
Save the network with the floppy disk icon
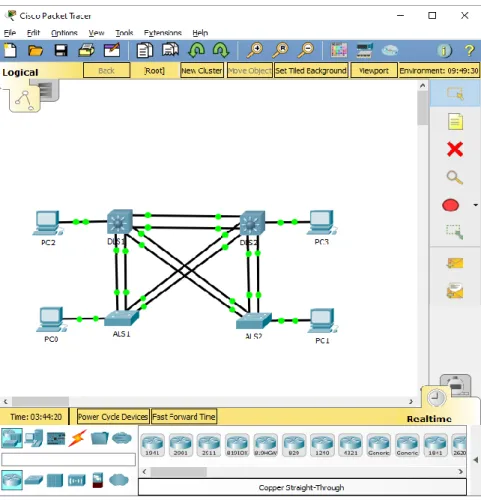click(x=61, y=51)
